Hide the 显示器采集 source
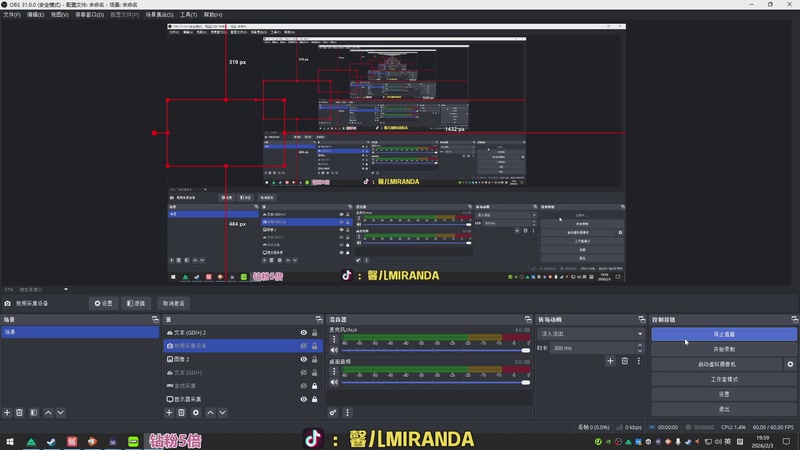Screen dimensions: 800x450 (304, 399)
